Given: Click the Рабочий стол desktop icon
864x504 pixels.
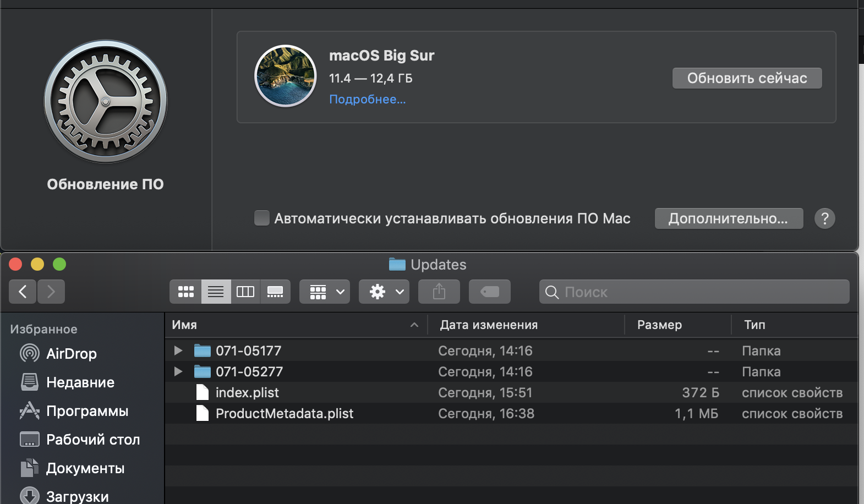Looking at the screenshot, I should pyautogui.click(x=30, y=439).
